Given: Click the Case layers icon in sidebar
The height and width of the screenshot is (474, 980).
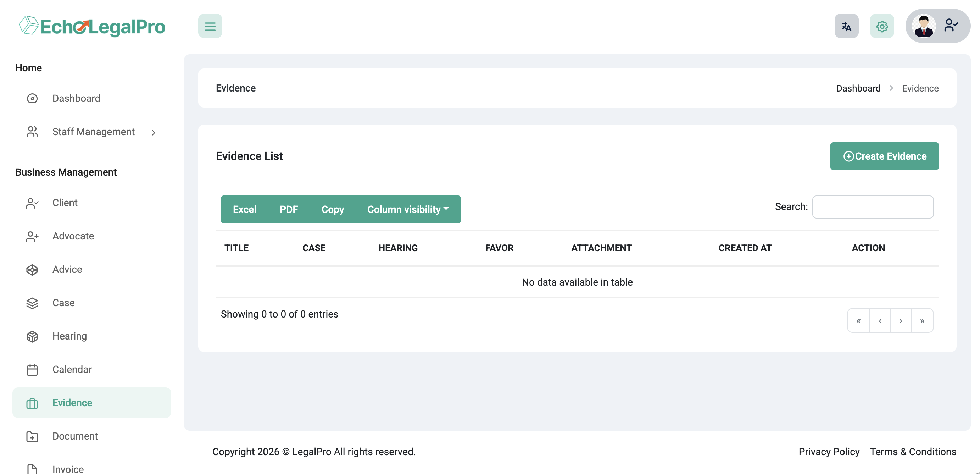Looking at the screenshot, I should [32, 303].
